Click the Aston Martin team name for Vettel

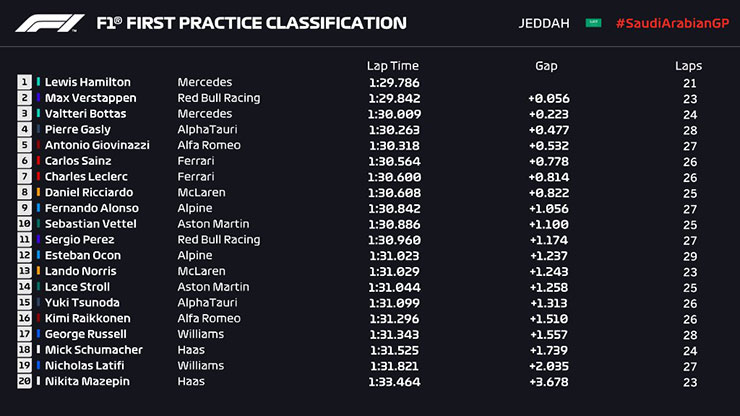coord(213,224)
